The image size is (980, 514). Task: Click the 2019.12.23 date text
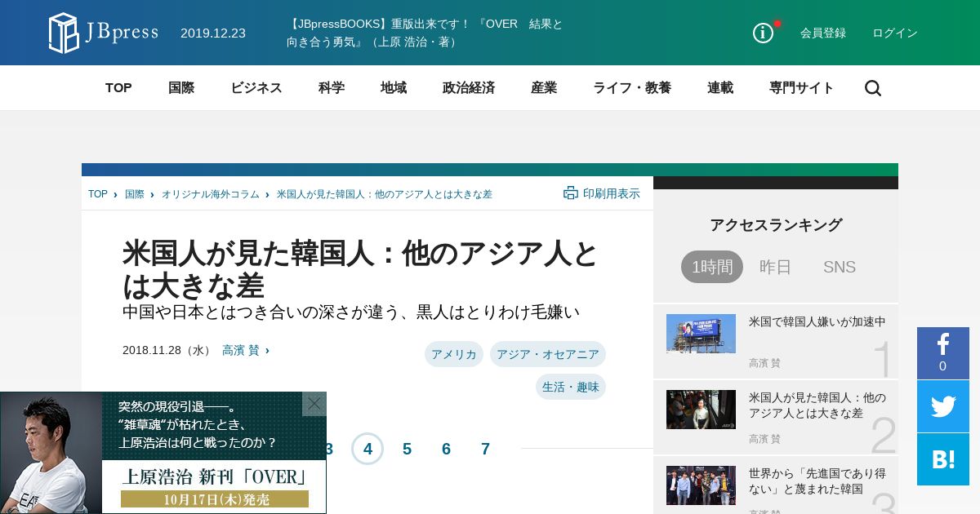tap(213, 33)
